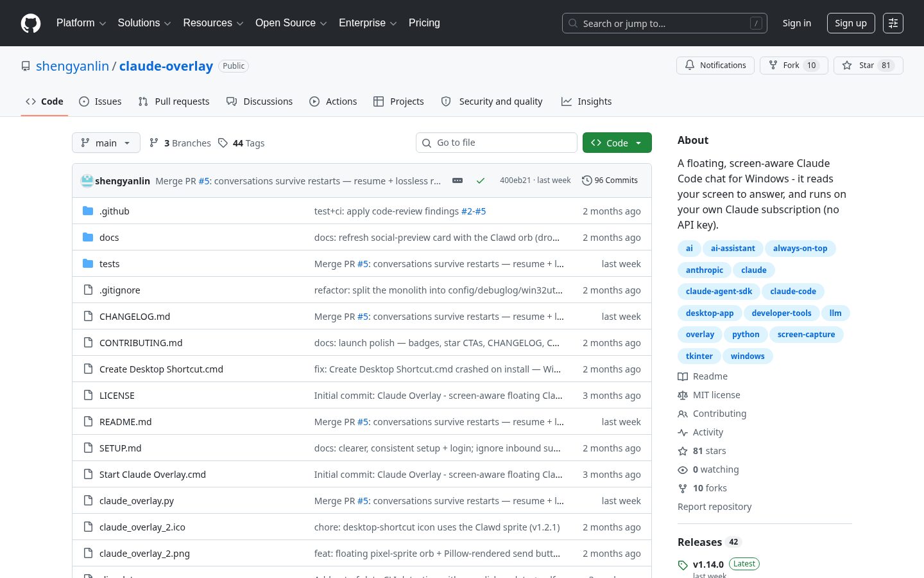
Task: View passing checks green checkmark
Action: point(480,180)
